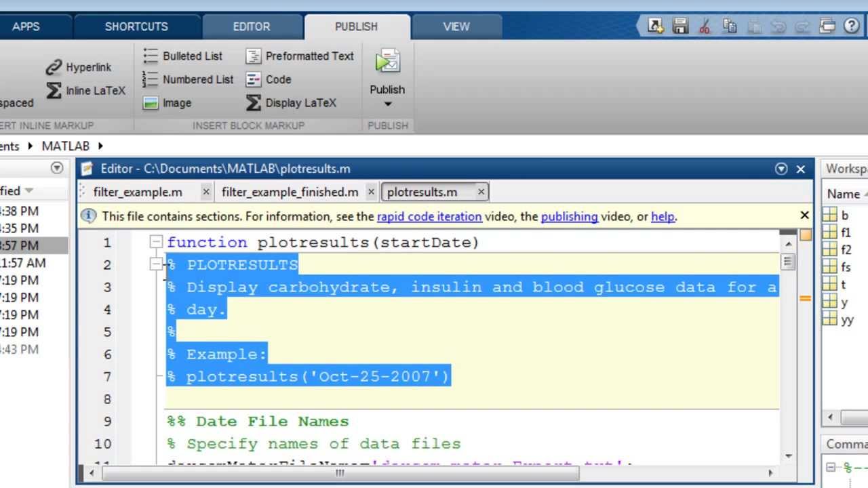Click the orange warning marker in editor margin
This screenshot has width=868, height=488.
pyautogui.click(x=805, y=298)
